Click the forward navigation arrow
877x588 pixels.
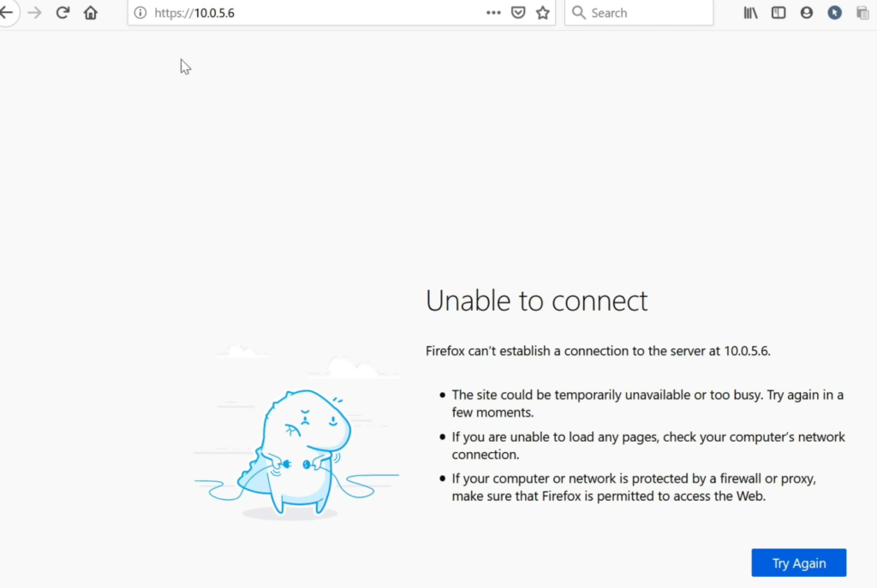point(35,13)
